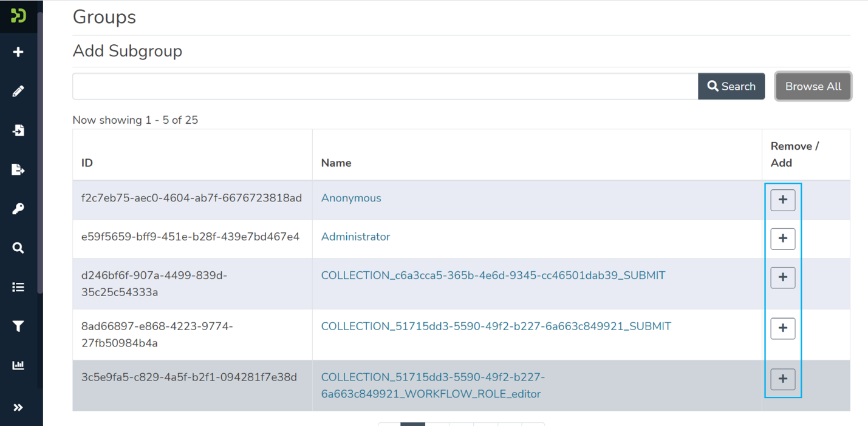Image resolution: width=868 pixels, height=426 pixels.
Task: Click the Search button
Action: point(731,86)
